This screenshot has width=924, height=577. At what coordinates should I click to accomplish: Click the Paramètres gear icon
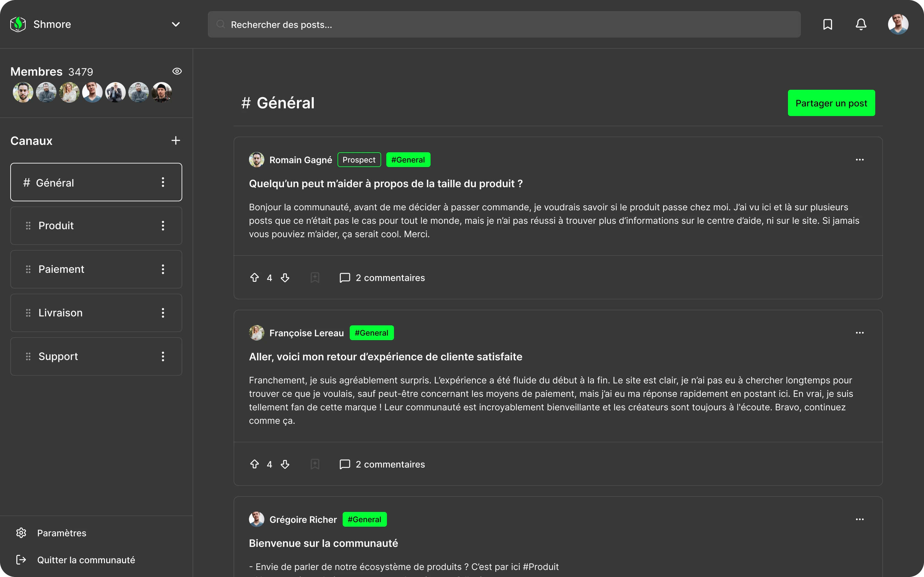tap(21, 533)
